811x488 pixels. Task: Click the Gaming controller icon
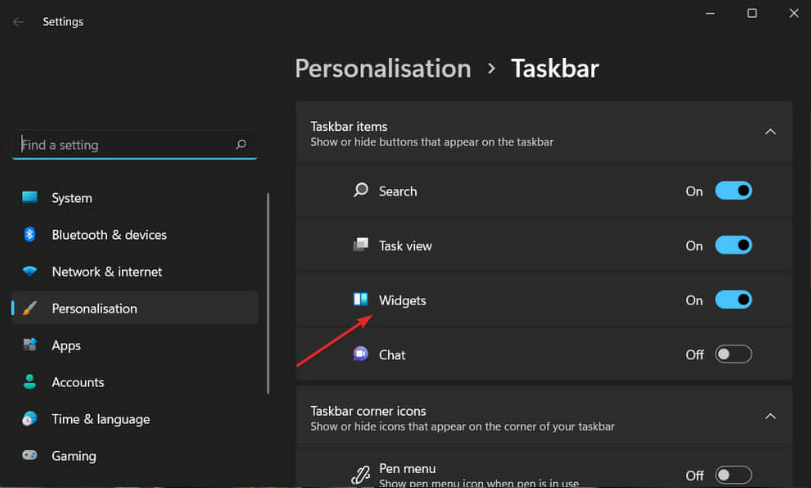pyautogui.click(x=30, y=456)
